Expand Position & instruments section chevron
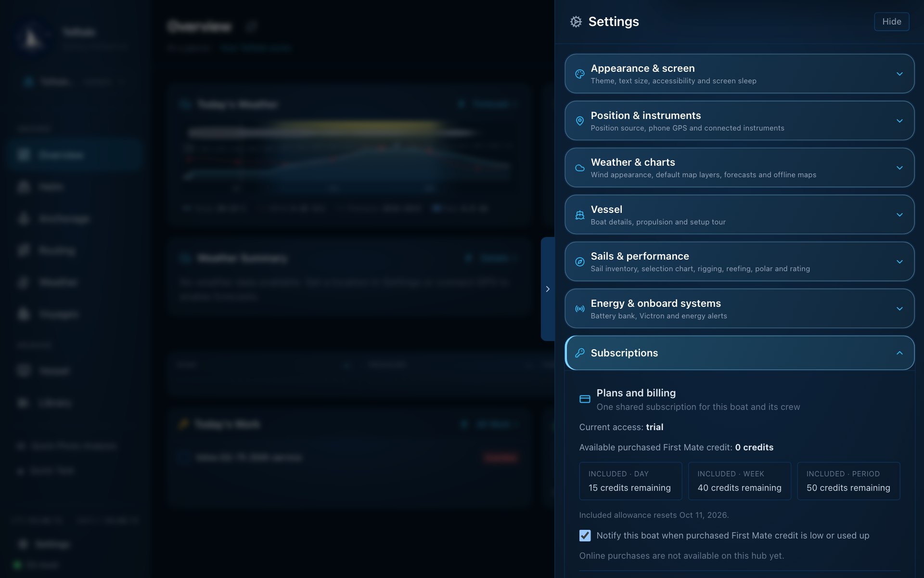 point(899,121)
